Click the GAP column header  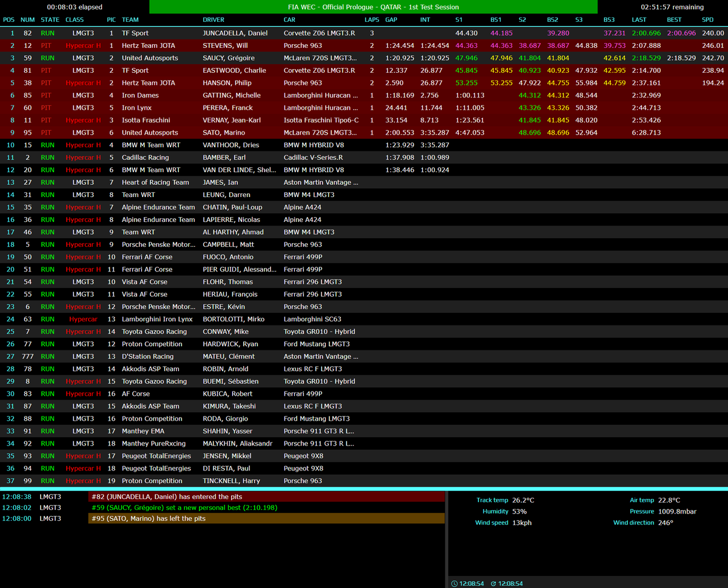391,19
